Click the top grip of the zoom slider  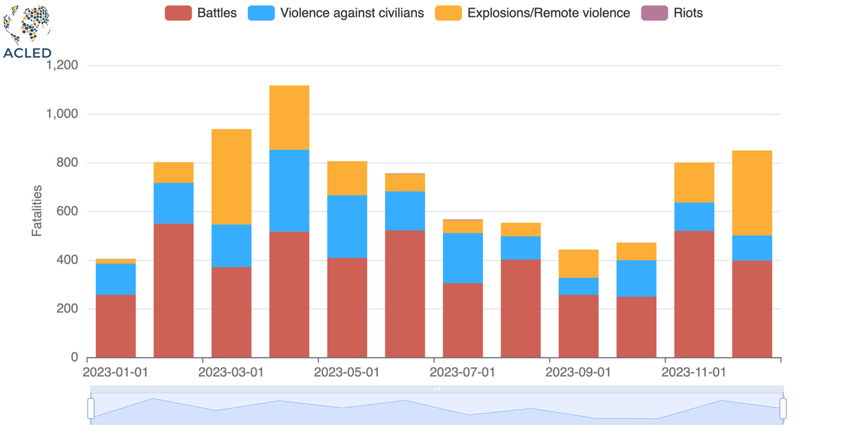[x=437, y=389]
